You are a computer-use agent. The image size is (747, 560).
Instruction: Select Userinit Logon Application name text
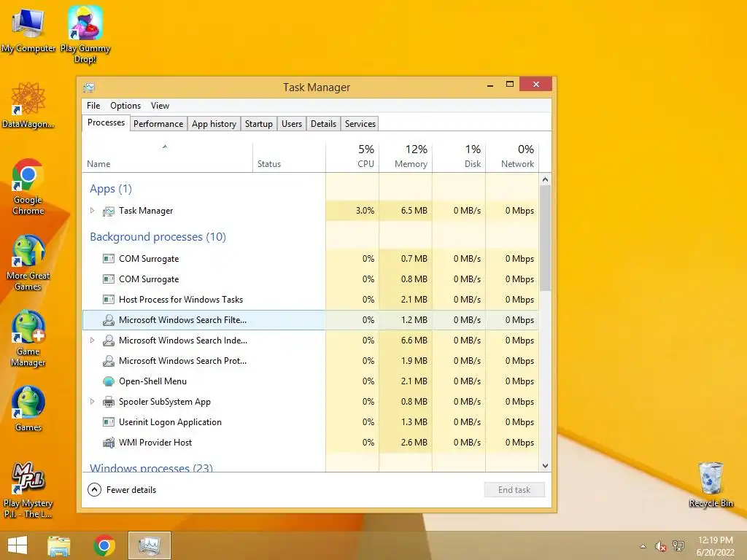170,422
